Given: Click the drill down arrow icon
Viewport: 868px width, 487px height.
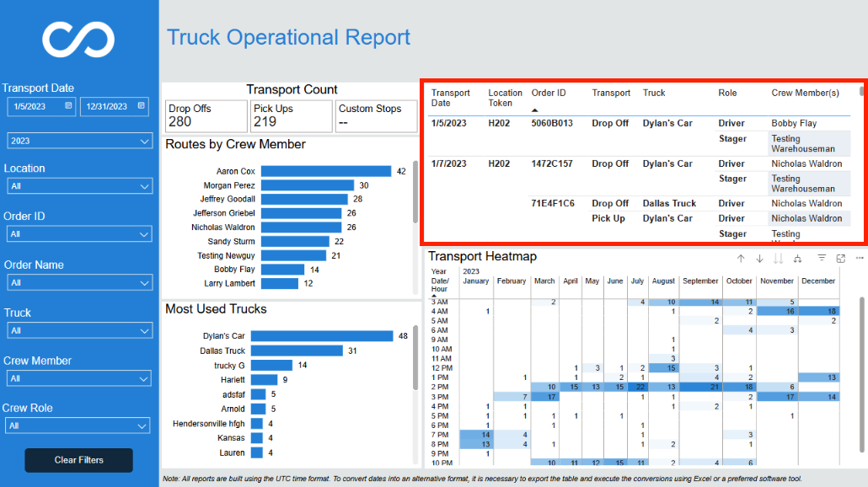Looking at the screenshot, I should pyautogui.click(x=759, y=259).
